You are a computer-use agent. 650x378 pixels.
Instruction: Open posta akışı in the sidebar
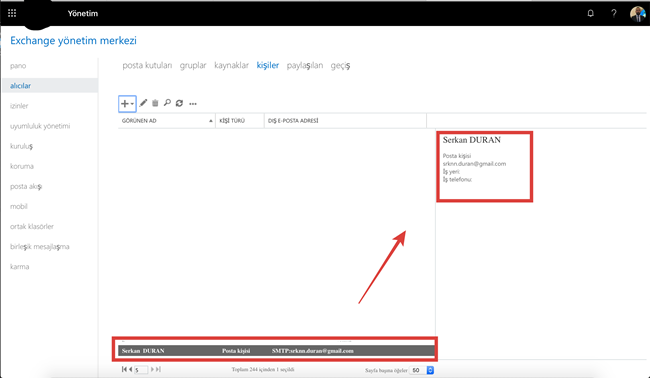pos(26,187)
